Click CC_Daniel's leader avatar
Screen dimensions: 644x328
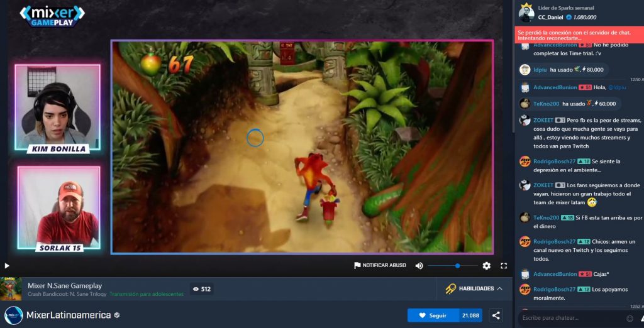(x=526, y=14)
